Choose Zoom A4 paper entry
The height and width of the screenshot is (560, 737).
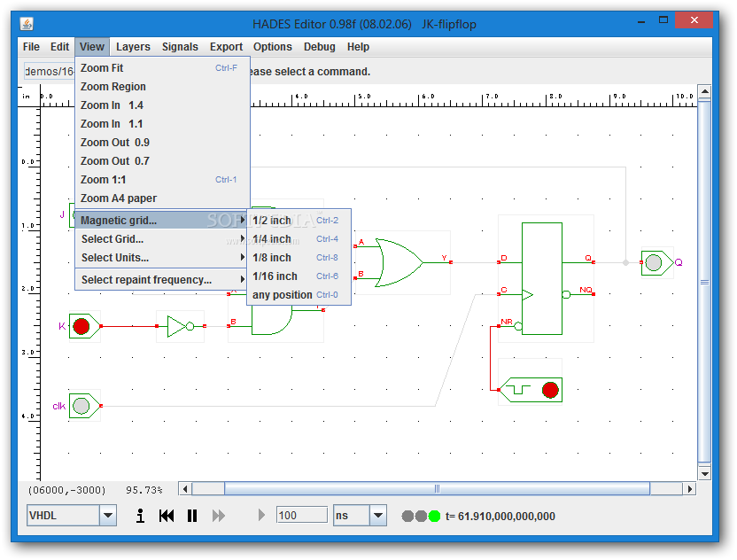pos(162,198)
